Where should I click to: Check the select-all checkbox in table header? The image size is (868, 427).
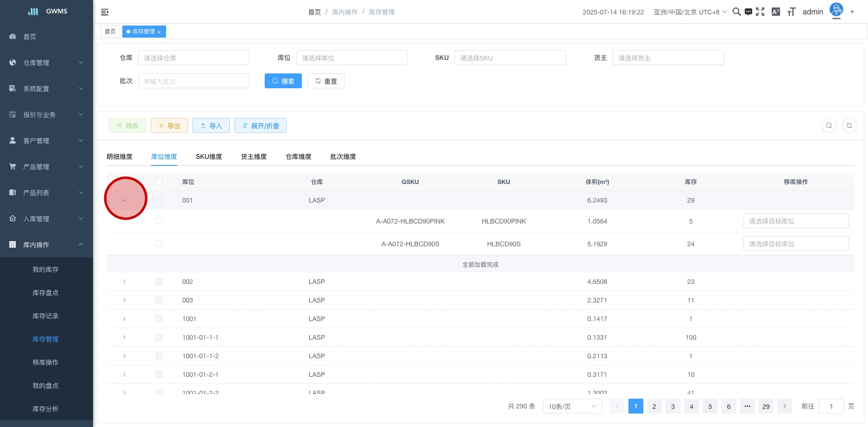click(159, 182)
